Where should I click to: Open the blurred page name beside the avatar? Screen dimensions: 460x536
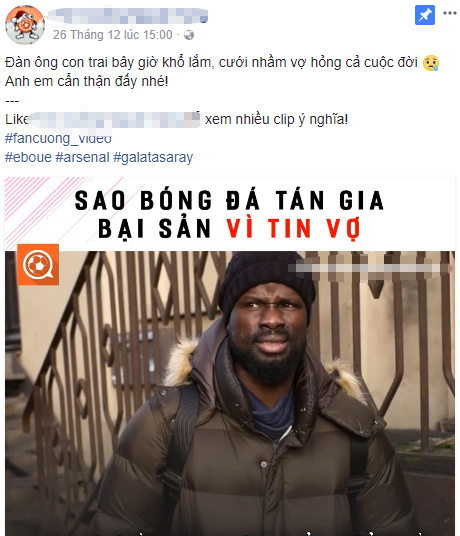127,16
